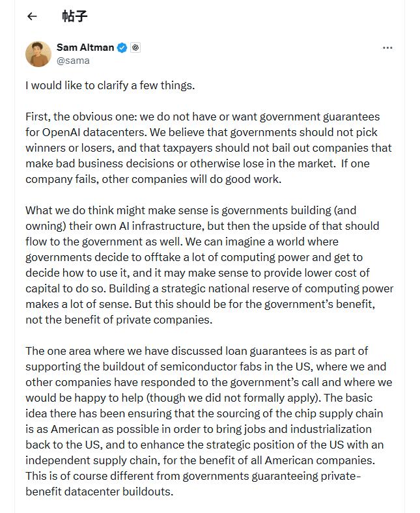Click the final line "benefit datacenter buildouts"
Viewport: 420px width, 513px height.
click(x=100, y=492)
